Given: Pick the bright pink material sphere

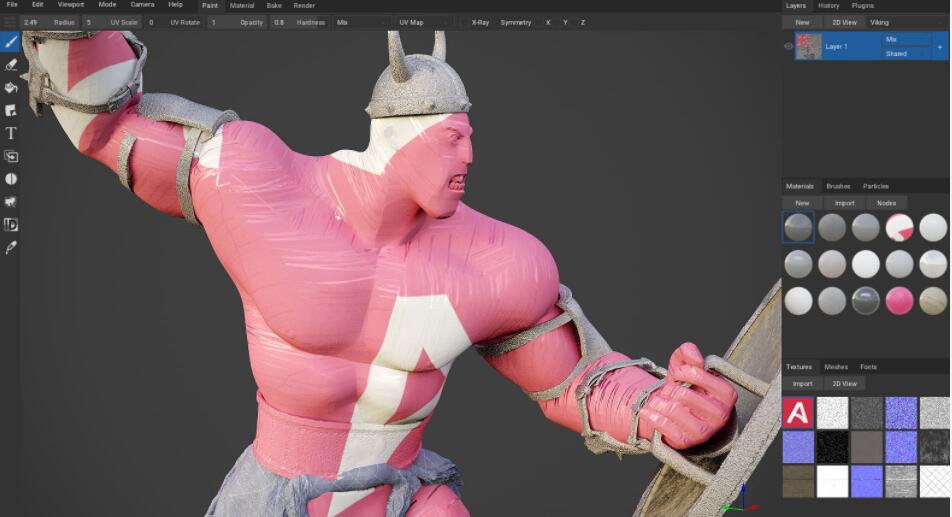Looking at the screenshot, I should click(899, 300).
